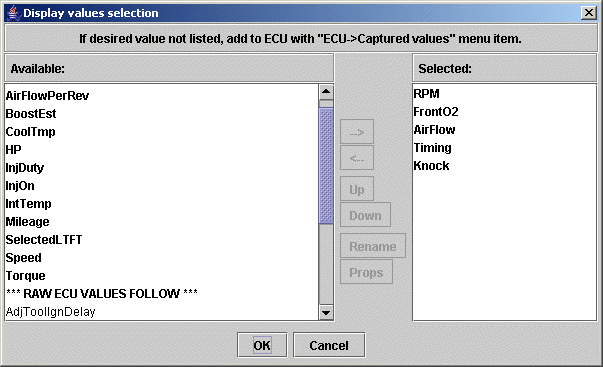Click scrollbar up arrow in Available list
The height and width of the screenshot is (367, 603).
(x=326, y=92)
